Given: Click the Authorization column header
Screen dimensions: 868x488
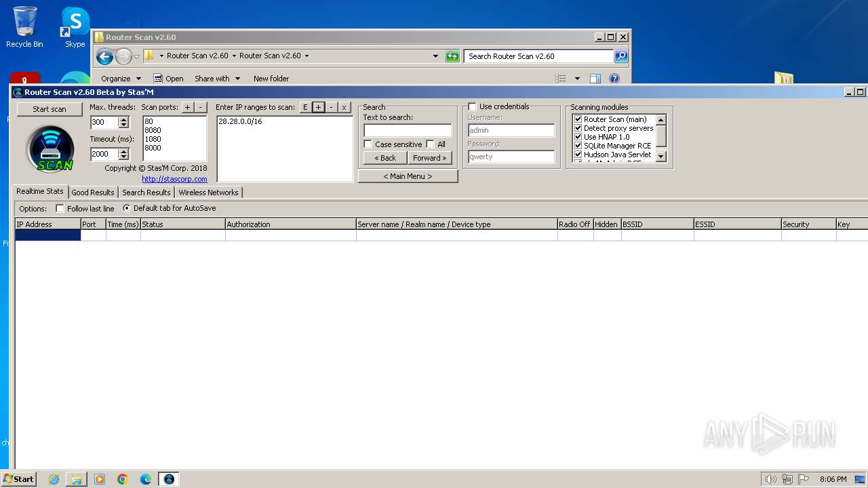Looking at the screenshot, I should [x=290, y=224].
